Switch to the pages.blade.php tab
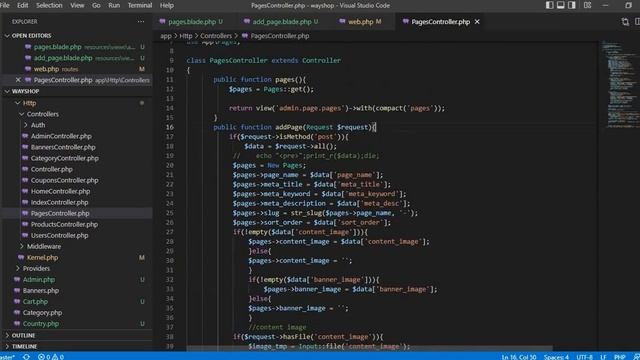Viewport: 640px width, 360px height. (191, 22)
